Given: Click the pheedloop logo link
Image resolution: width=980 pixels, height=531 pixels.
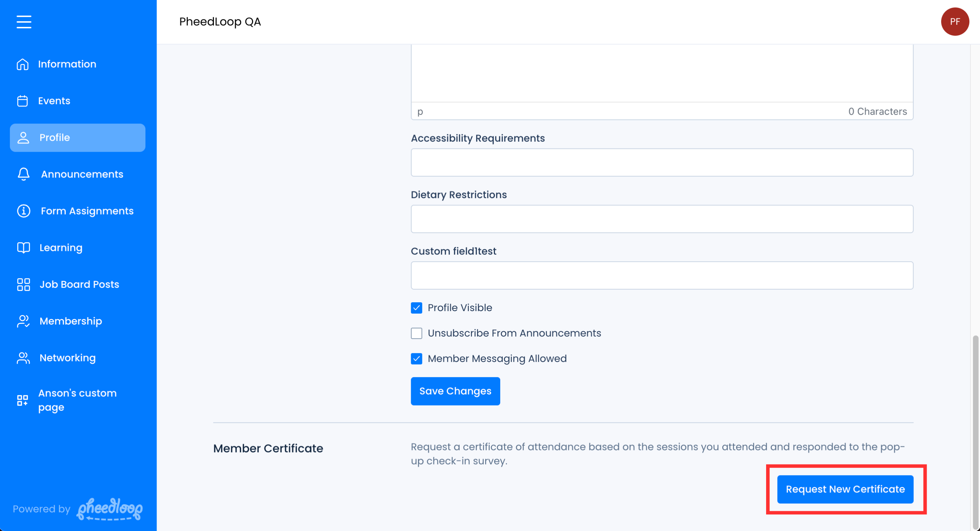Looking at the screenshot, I should click(x=110, y=509).
